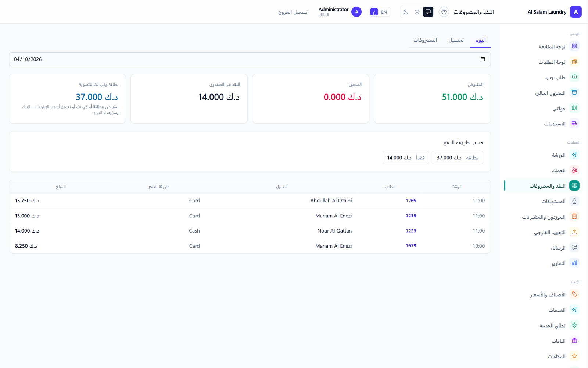Click the Administrator avatar
The width and height of the screenshot is (588, 368).
[356, 12]
